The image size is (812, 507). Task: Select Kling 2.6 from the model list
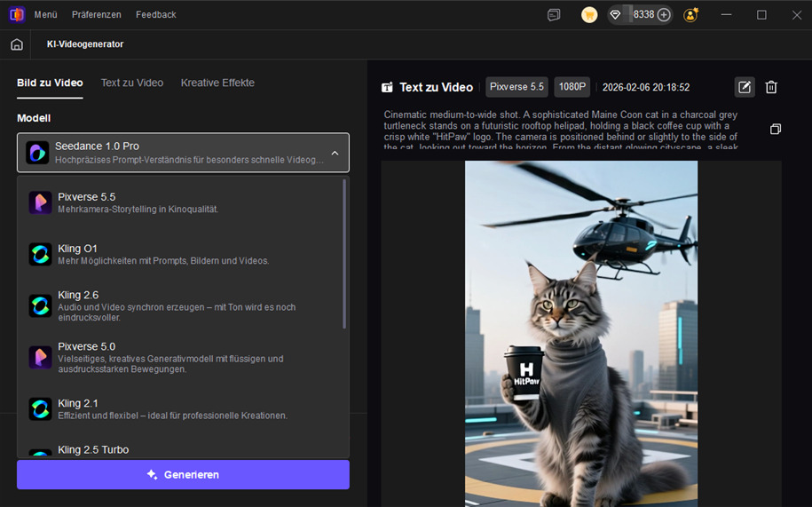coord(179,305)
